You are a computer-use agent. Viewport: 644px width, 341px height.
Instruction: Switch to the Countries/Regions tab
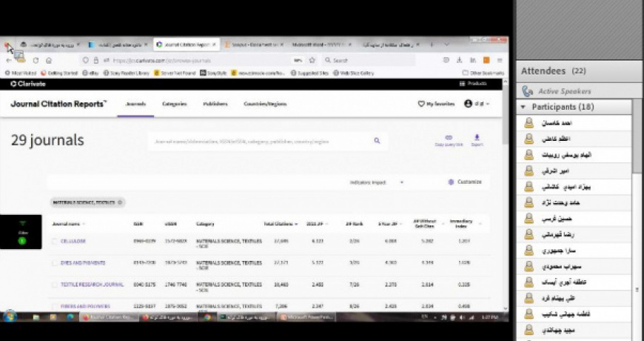coord(265,104)
